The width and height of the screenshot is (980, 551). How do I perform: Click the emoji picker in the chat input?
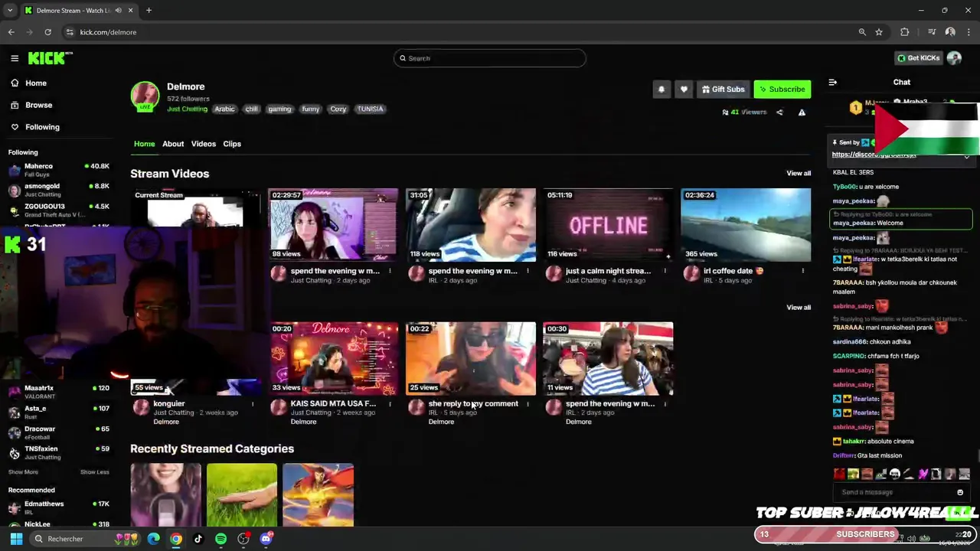click(960, 493)
